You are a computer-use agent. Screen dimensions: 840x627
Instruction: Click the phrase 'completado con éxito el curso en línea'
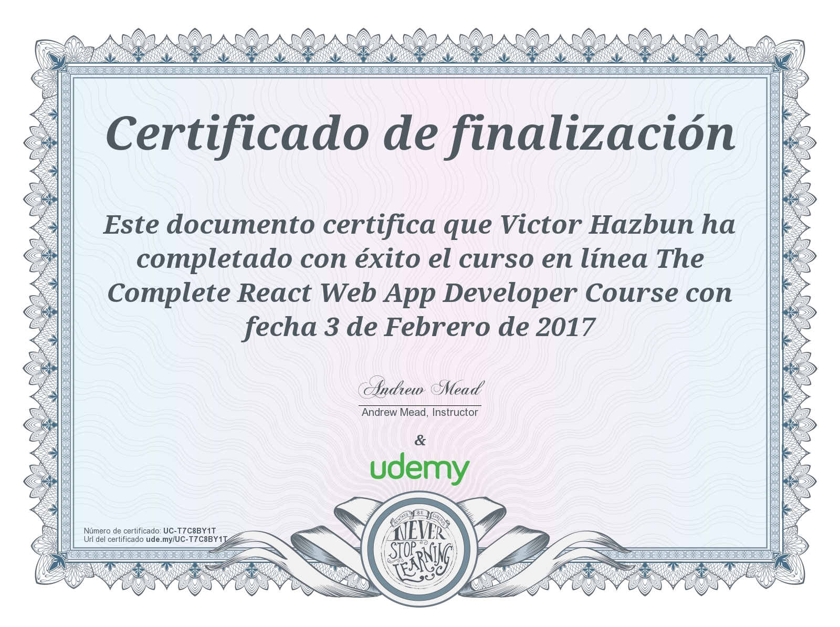[x=392, y=259]
